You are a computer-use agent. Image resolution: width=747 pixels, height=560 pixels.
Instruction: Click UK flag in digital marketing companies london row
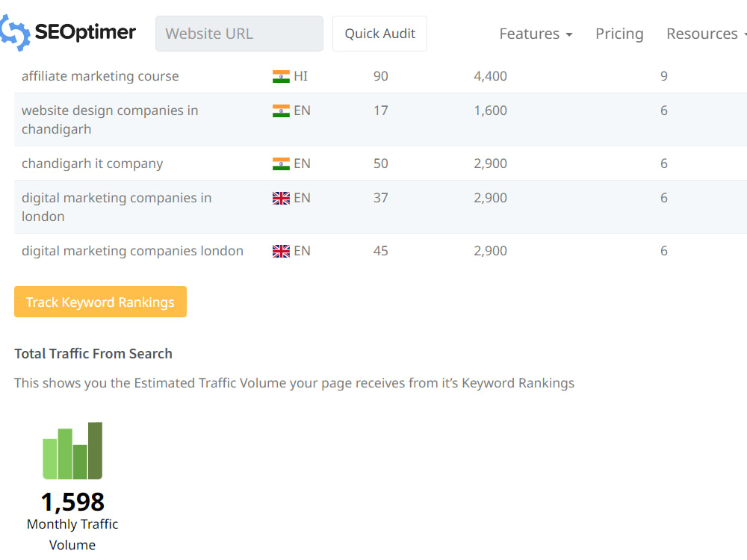(x=281, y=251)
